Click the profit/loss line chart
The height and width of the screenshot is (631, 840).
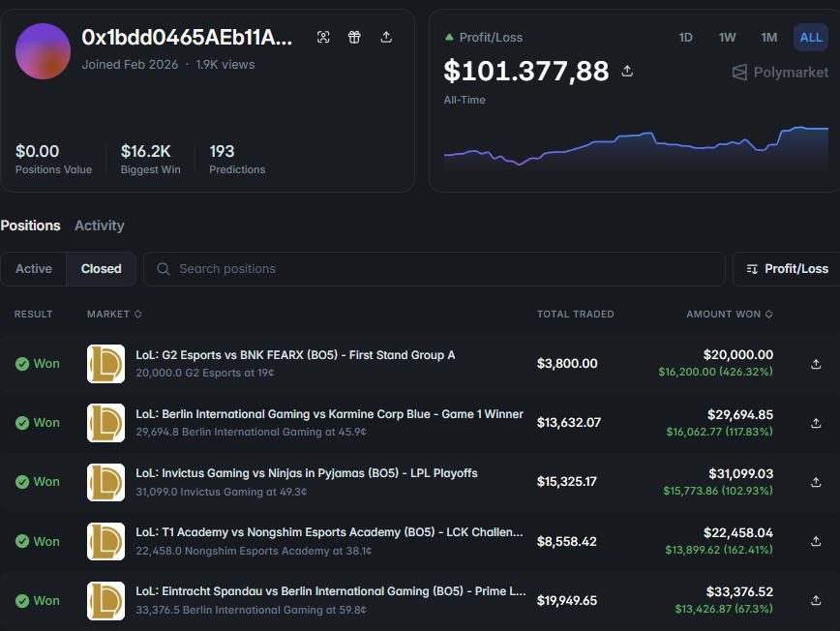pos(636,148)
